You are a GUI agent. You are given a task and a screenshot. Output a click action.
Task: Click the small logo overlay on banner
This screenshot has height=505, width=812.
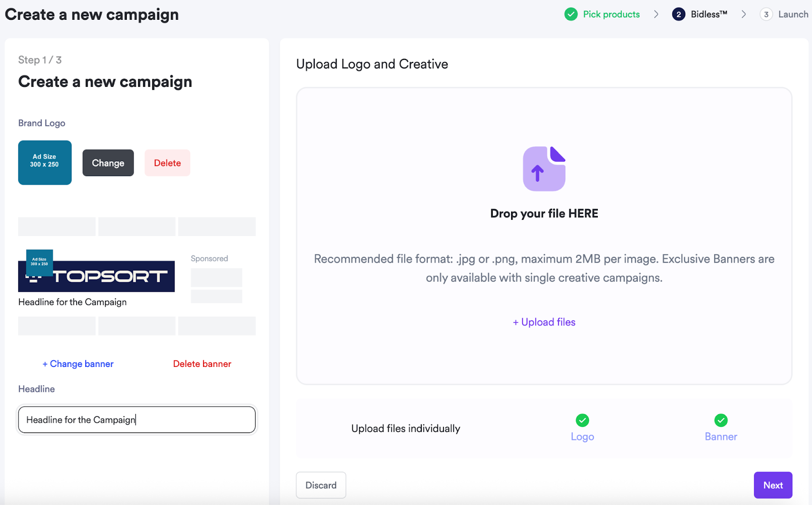point(39,262)
